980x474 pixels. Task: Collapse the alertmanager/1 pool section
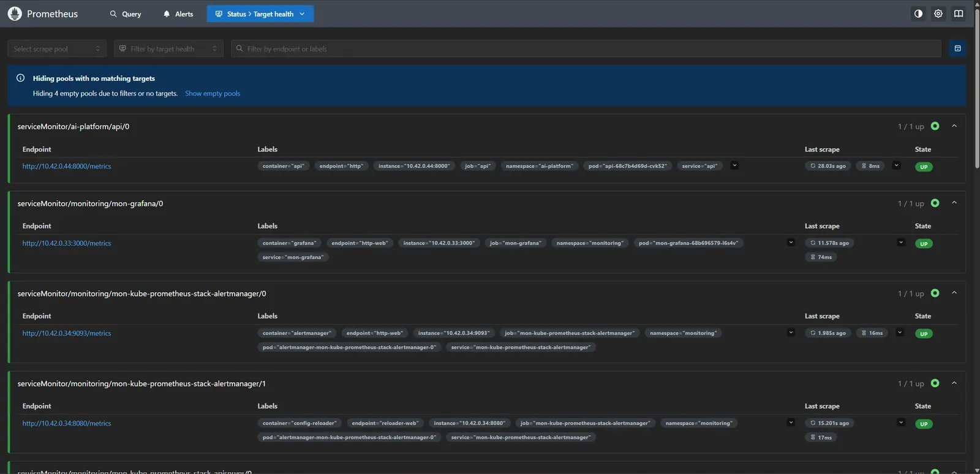tap(954, 383)
